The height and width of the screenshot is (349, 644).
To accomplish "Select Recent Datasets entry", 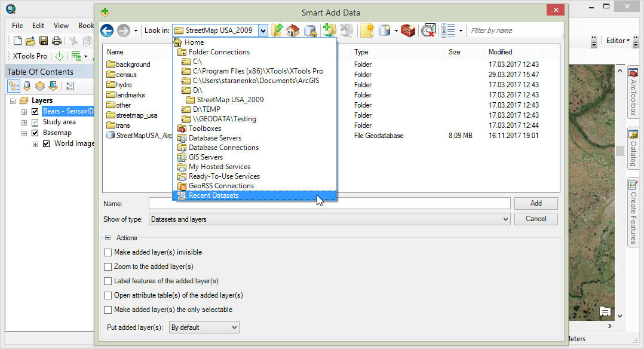I will click(254, 195).
